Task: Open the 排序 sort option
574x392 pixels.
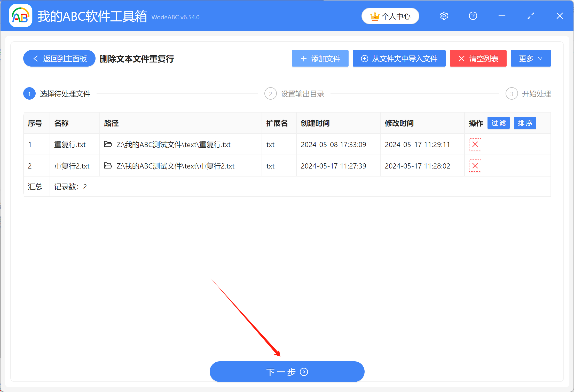Action: 525,123
